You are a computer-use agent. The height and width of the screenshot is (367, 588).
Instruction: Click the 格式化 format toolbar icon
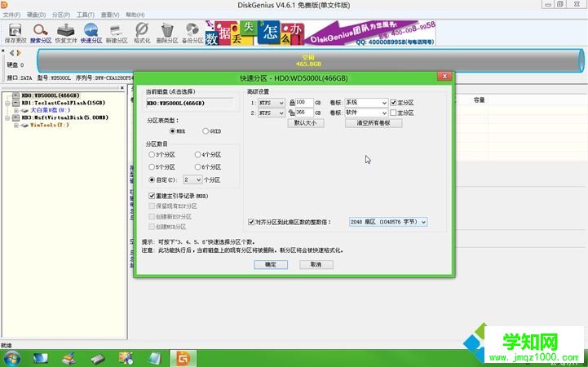pos(142,33)
